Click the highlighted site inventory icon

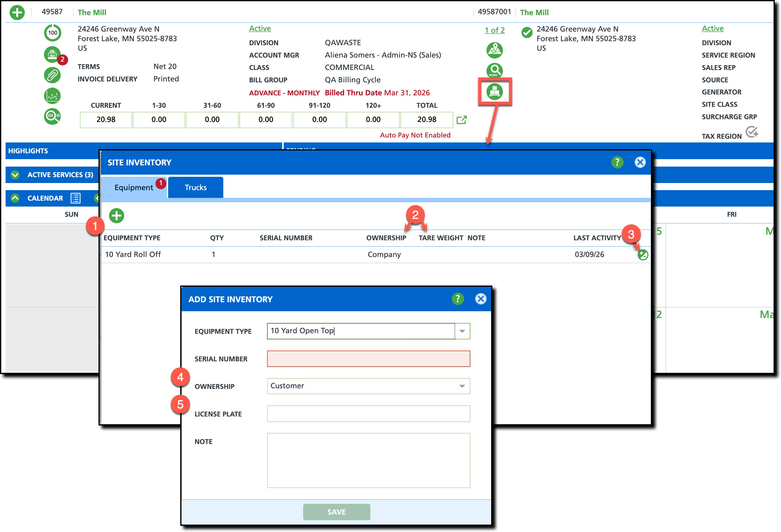pyautogui.click(x=494, y=91)
